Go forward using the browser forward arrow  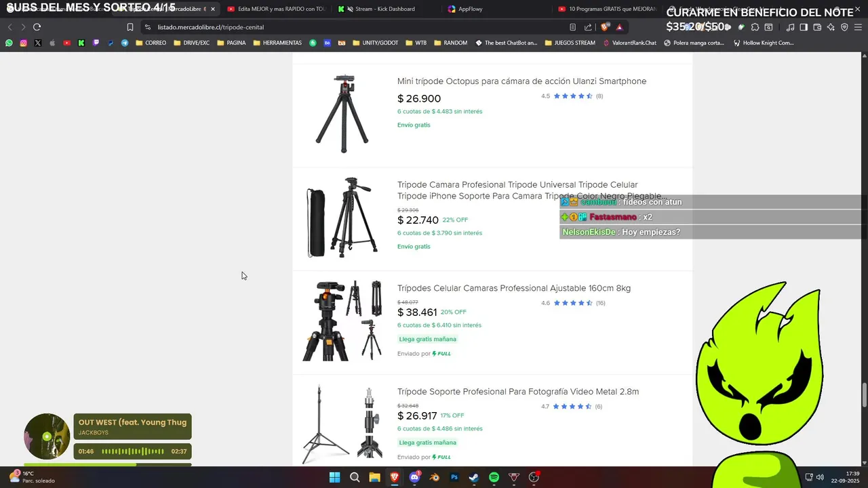tap(23, 27)
